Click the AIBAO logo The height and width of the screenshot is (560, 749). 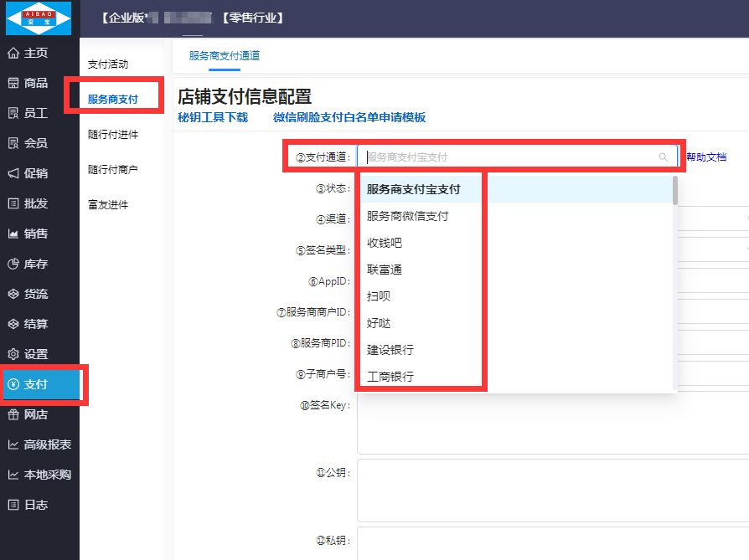[39, 18]
